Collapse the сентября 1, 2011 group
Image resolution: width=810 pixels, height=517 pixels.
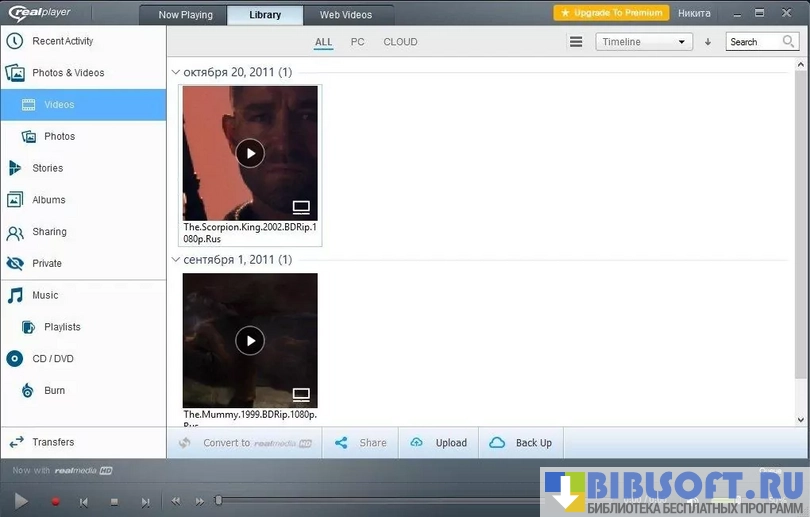(x=176, y=260)
